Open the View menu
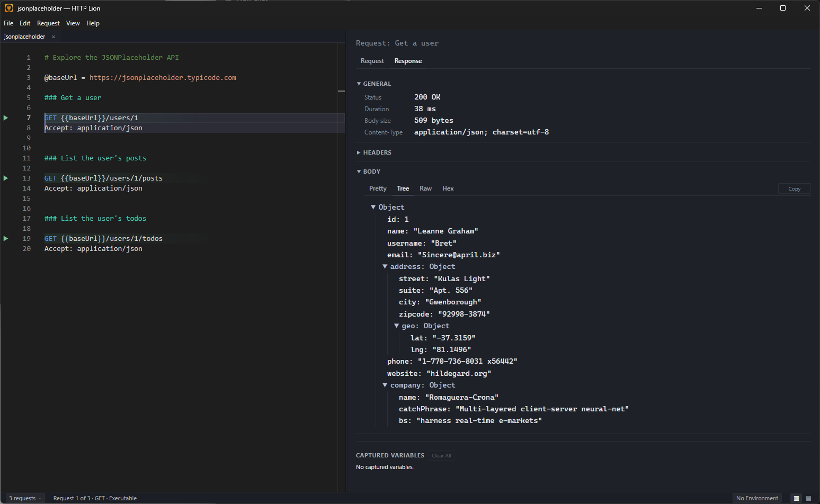The height and width of the screenshot is (504, 820). tap(73, 23)
